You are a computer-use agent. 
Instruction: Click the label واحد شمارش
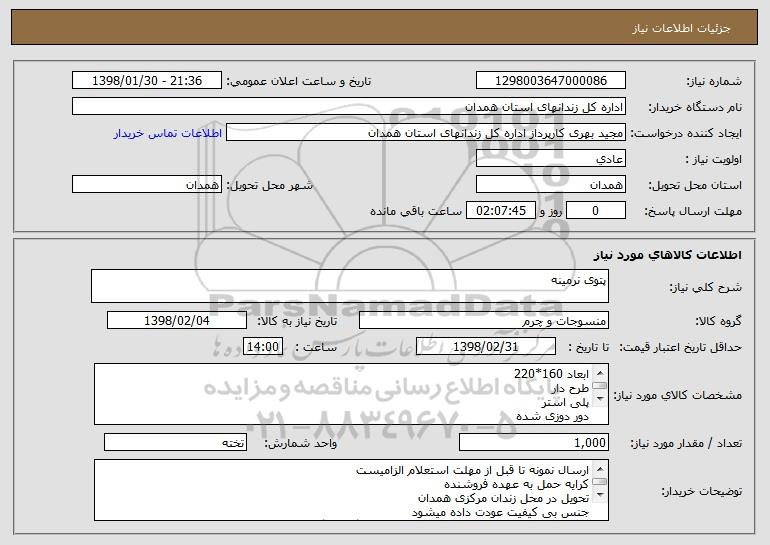pyautogui.click(x=301, y=443)
